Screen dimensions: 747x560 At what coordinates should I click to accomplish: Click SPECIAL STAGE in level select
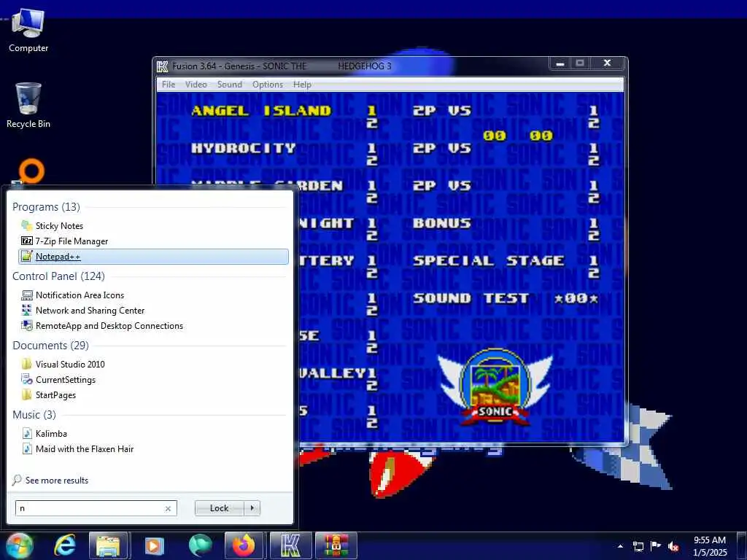pos(488,260)
